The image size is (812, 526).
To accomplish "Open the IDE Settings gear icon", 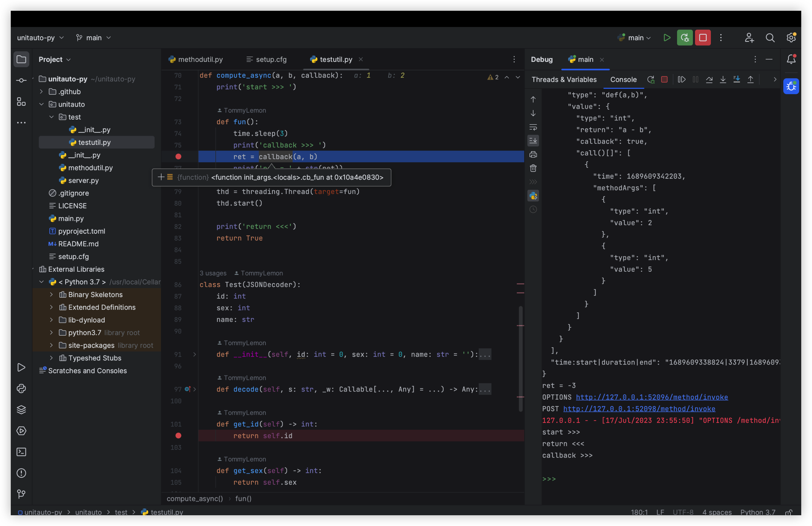I will (x=791, y=37).
